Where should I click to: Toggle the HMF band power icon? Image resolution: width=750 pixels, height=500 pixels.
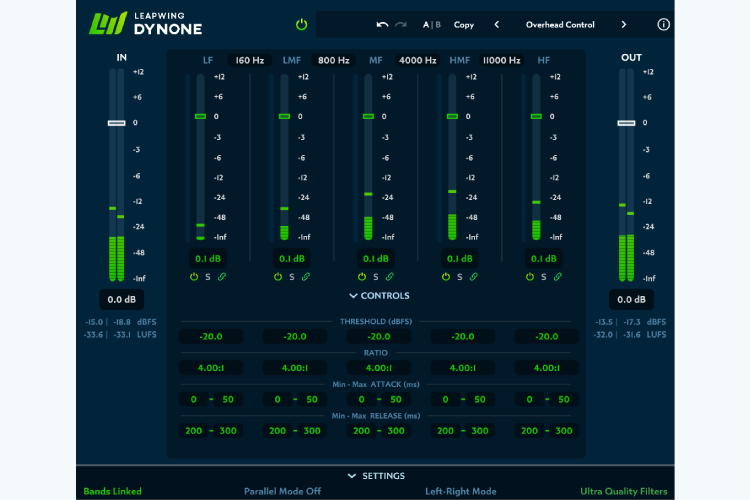[x=446, y=277]
